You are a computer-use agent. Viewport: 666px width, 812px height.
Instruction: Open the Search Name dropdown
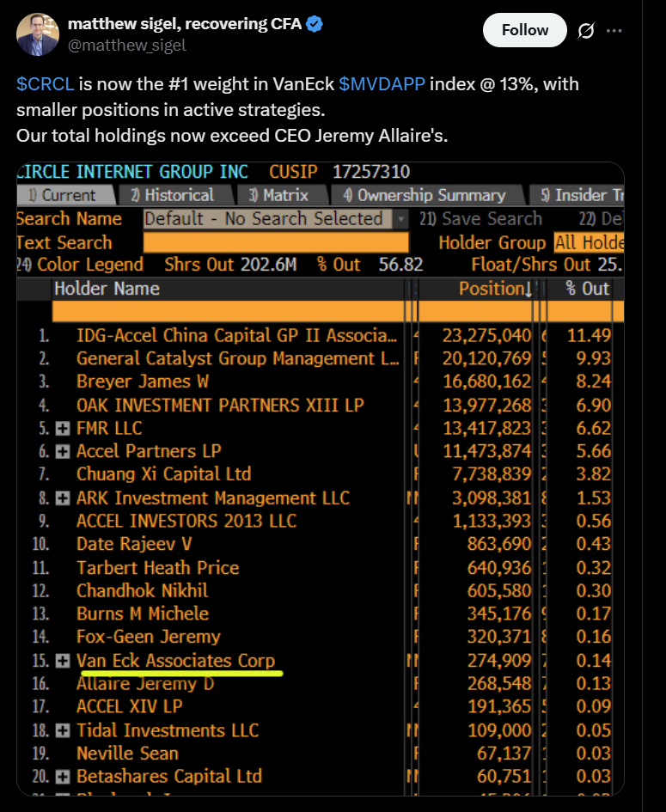click(x=400, y=219)
